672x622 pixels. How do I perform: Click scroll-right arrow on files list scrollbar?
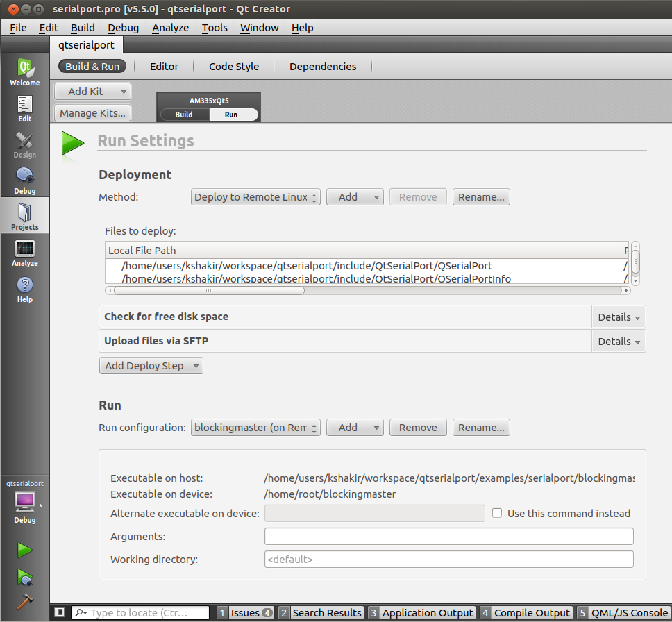[x=626, y=291]
